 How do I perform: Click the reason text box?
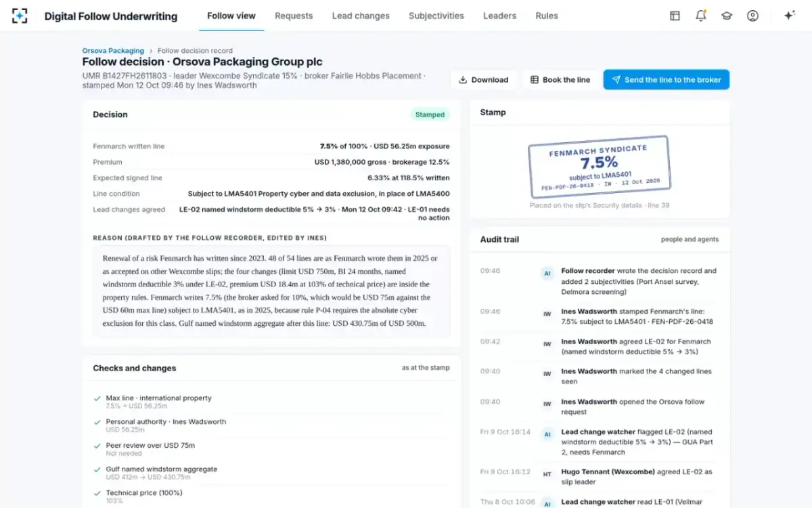click(271, 291)
